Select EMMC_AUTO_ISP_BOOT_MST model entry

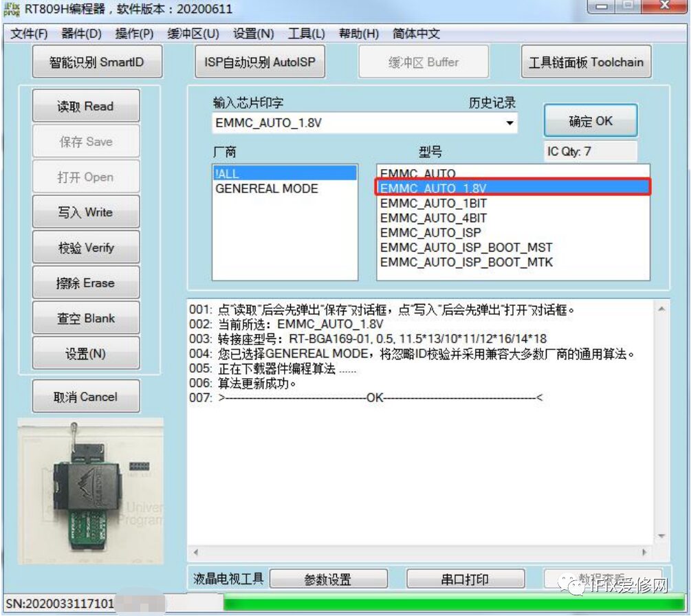point(513,247)
